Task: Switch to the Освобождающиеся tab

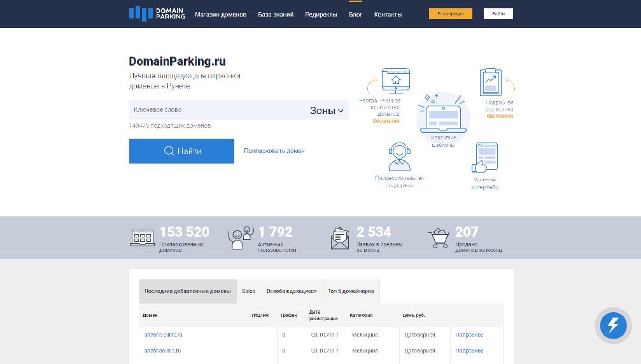Action: coord(291,291)
